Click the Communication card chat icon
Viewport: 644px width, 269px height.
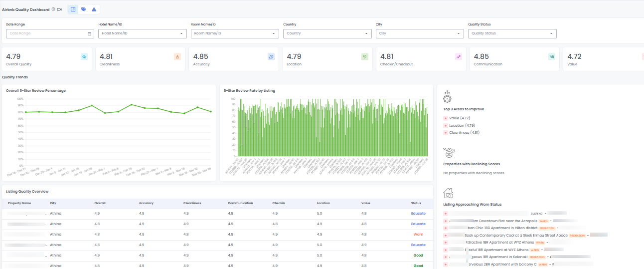551,57
